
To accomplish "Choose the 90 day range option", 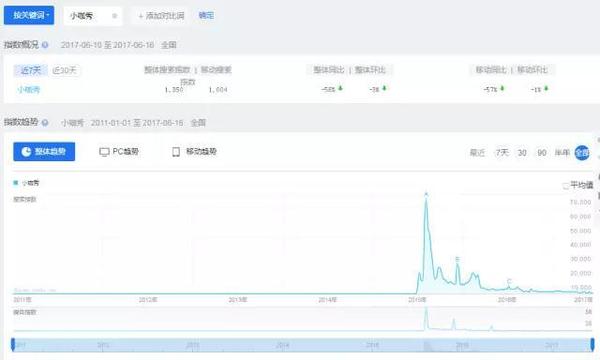I will 541,153.
